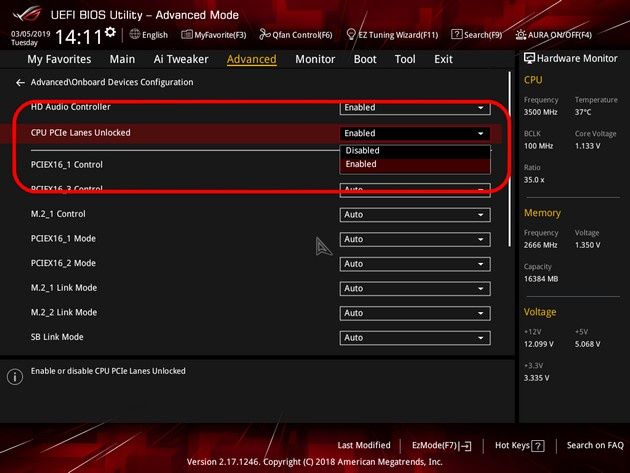Click Last Modified in the footer
The height and width of the screenshot is (473, 630).
(x=364, y=445)
